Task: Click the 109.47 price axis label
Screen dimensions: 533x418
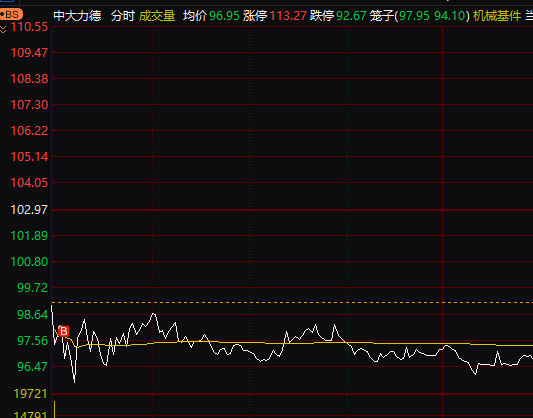Action: click(x=29, y=53)
